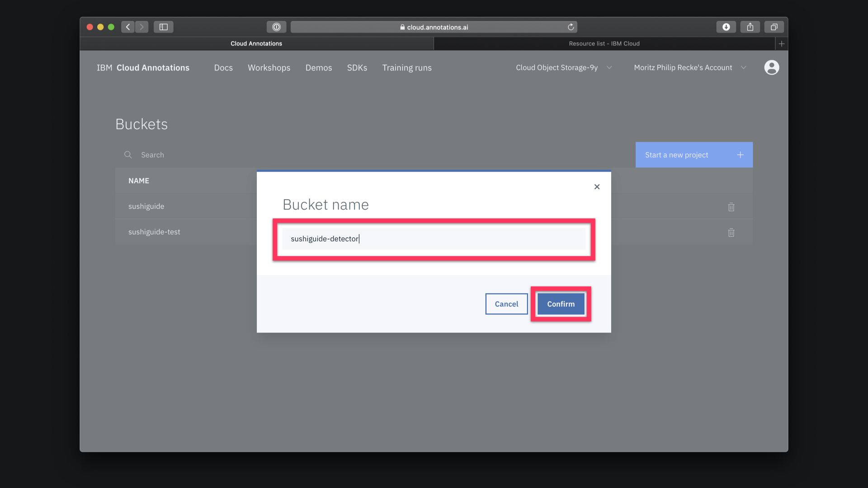Open the Docs menu item
Image resolution: width=868 pixels, height=488 pixels.
pos(223,68)
